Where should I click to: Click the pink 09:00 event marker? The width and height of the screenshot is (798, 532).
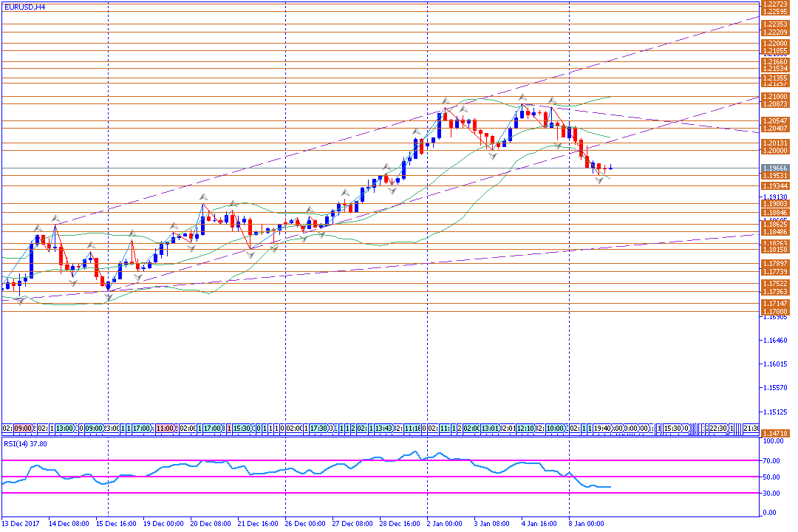click(x=22, y=428)
